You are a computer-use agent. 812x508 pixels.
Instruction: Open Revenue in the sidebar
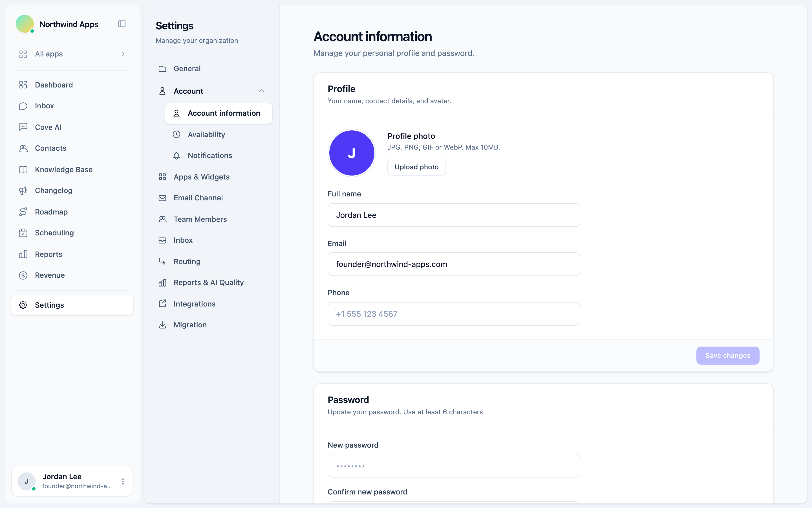pos(72,275)
